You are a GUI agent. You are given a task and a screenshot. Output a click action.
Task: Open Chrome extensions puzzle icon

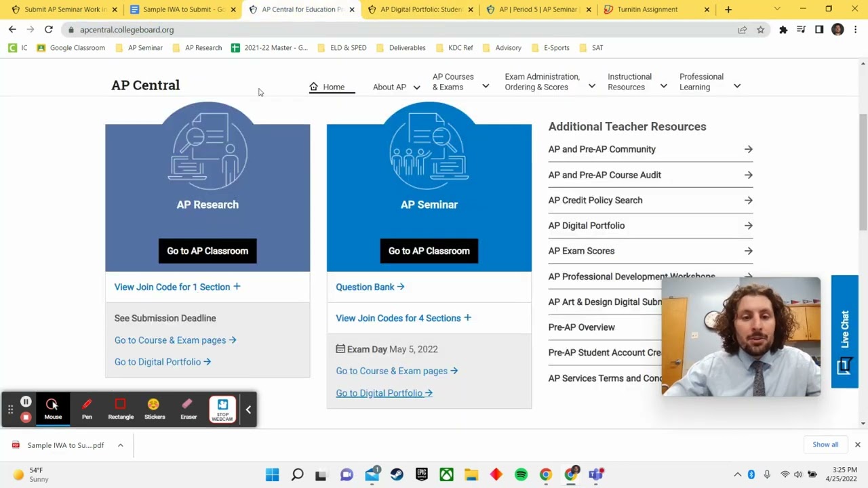coord(783,30)
